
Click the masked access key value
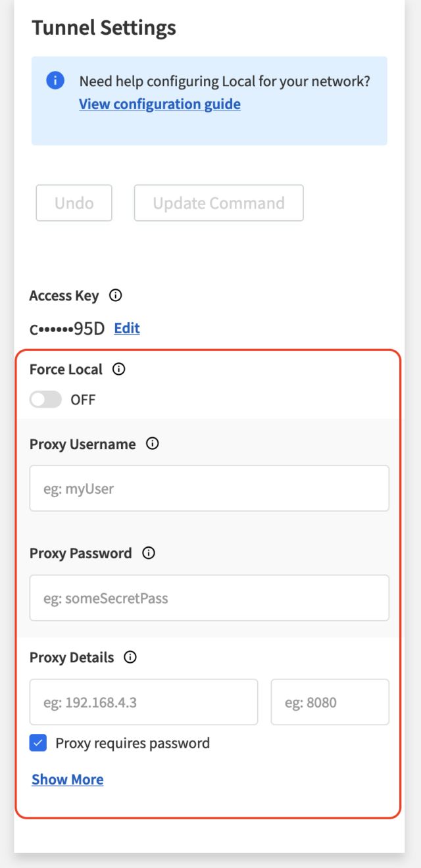click(67, 328)
